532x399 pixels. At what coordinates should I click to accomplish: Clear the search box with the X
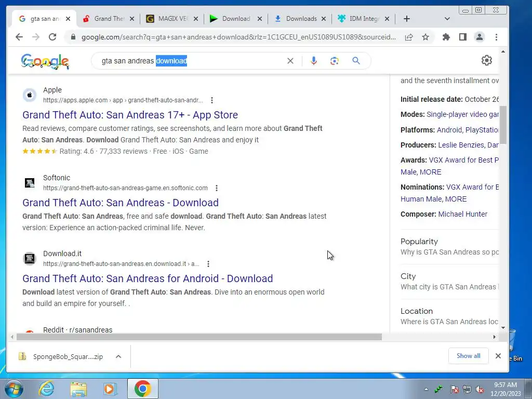[290, 61]
